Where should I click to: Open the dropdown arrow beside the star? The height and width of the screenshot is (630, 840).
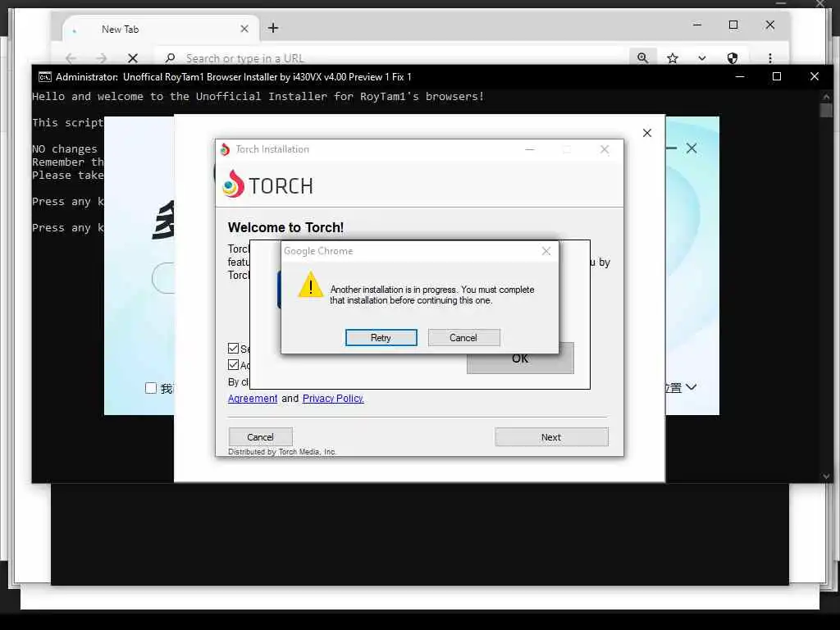[x=702, y=58]
